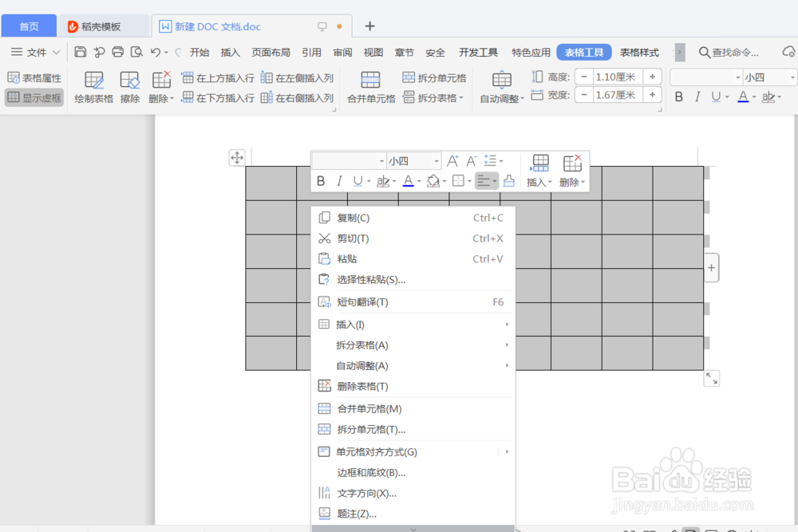Choose 剪切(T) in context menu
The width and height of the screenshot is (798, 532).
point(413,238)
